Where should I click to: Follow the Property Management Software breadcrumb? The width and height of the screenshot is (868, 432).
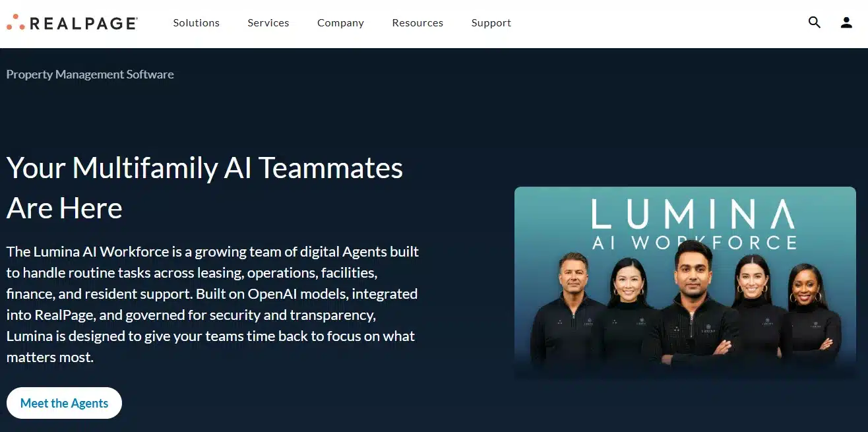click(90, 75)
